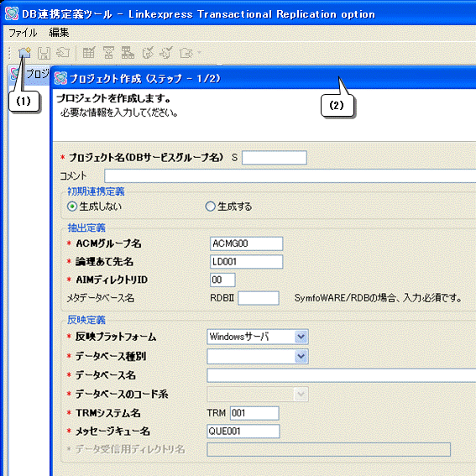Click the 初期連携定義 group label
Viewport: 476px width, 476px height.
(x=96, y=191)
